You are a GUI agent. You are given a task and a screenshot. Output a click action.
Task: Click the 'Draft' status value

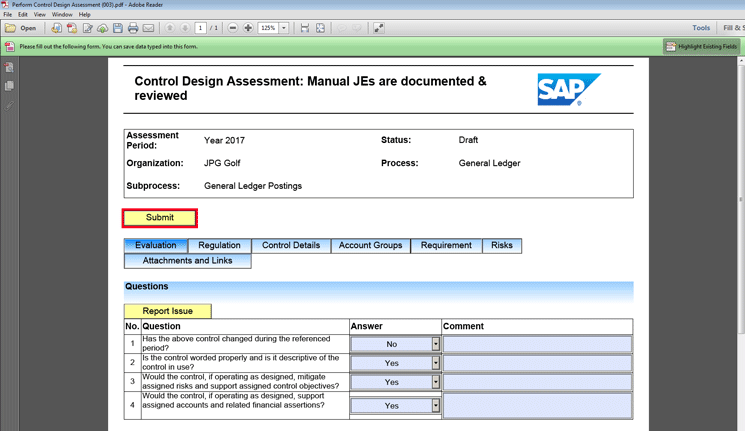[468, 140]
